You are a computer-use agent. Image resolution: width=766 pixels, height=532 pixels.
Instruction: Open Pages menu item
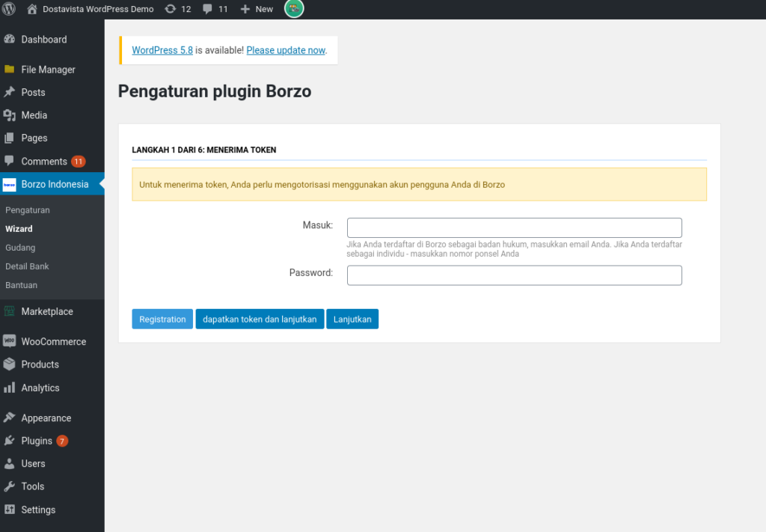pyautogui.click(x=34, y=138)
